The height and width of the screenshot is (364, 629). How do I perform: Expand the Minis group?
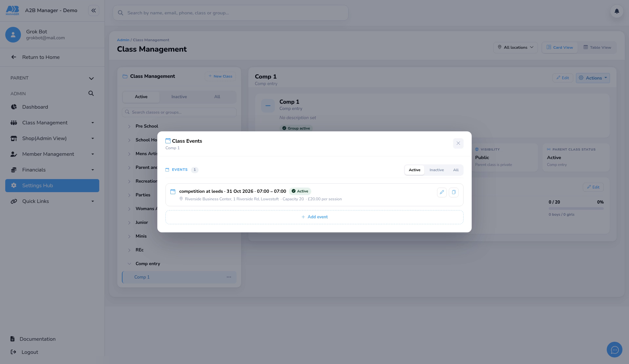[129, 236]
